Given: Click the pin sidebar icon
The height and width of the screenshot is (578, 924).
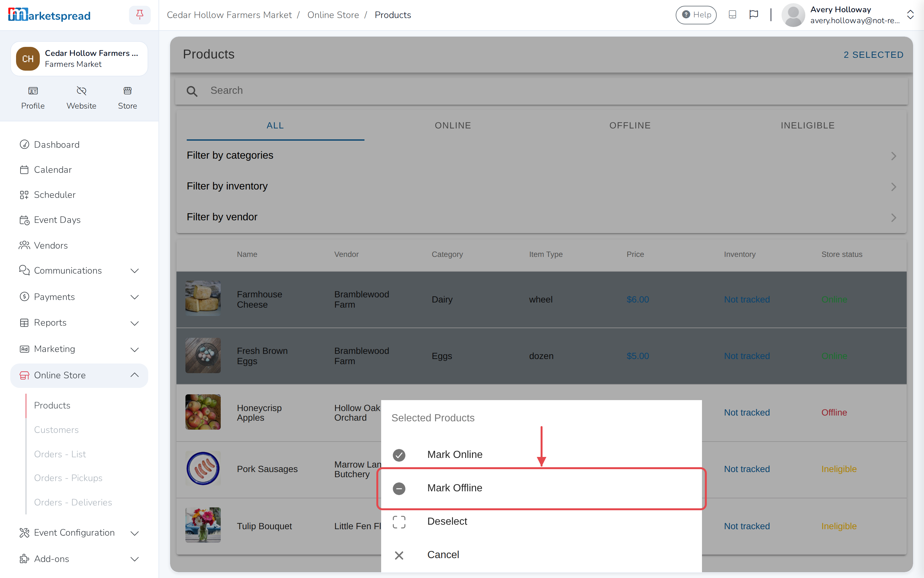Looking at the screenshot, I should coord(140,15).
